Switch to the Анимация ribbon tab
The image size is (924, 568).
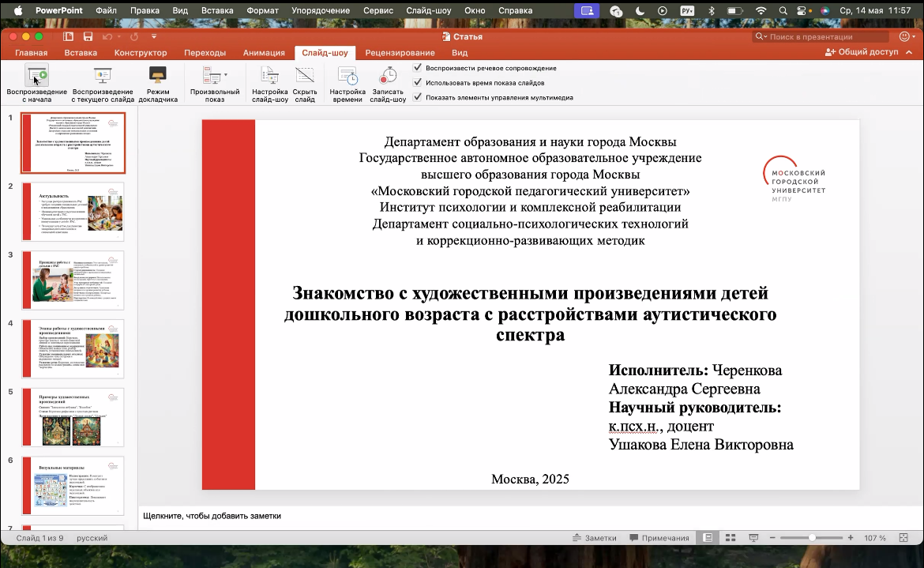264,53
